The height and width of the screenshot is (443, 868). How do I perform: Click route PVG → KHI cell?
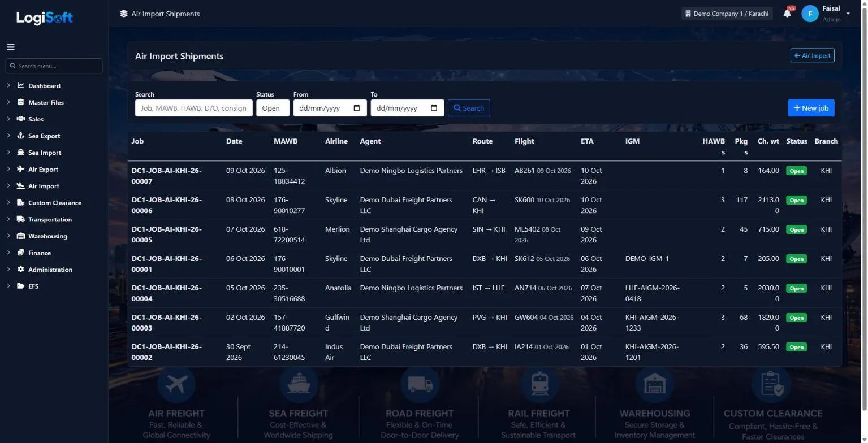pos(490,318)
